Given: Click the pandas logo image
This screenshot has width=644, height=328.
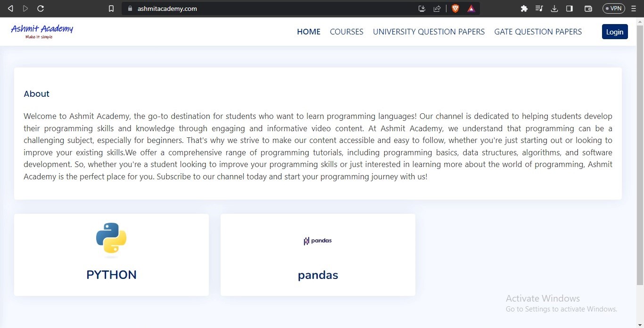Looking at the screenshot, I should (x=318, y=241).
